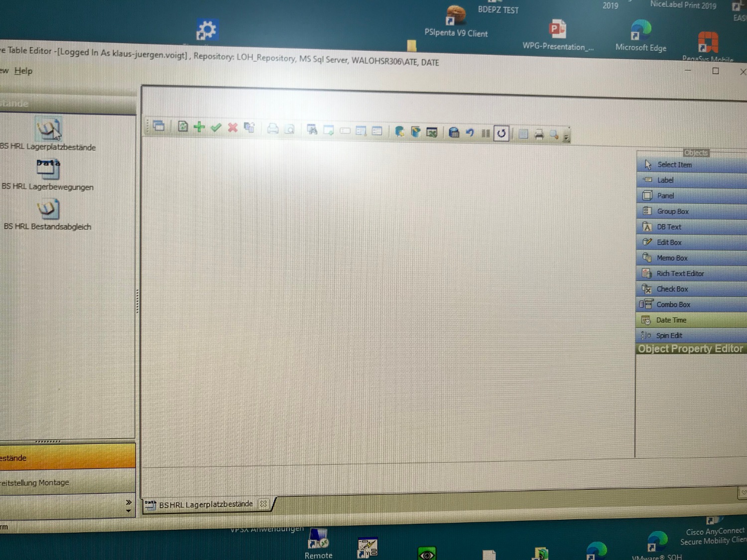Click the dark printer icon near toolbar end
747x560 pixels.
(539, 134)
